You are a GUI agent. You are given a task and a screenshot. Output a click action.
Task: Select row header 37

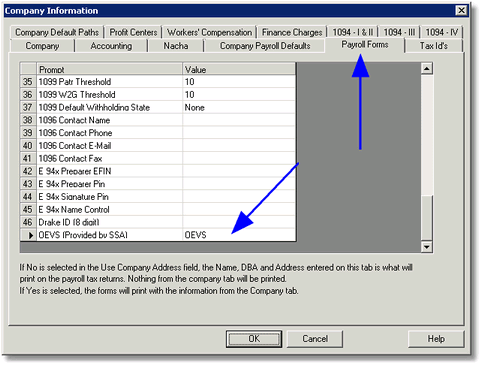28,107
